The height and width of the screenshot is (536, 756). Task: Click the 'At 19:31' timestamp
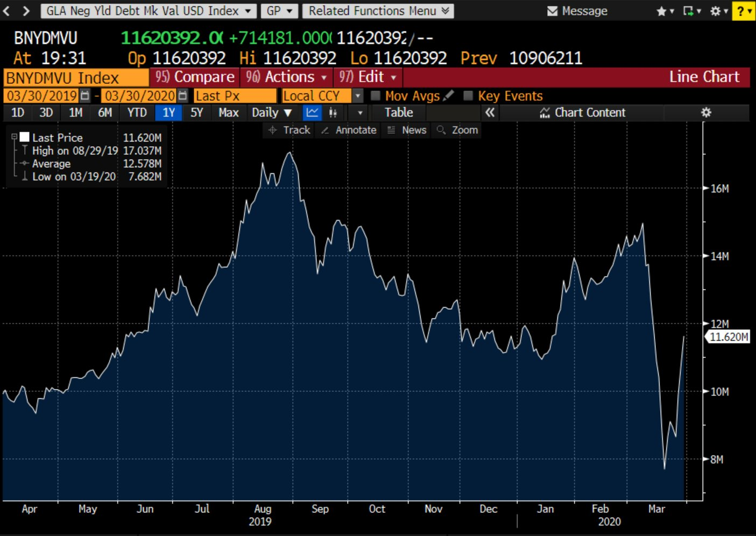tap(50, 58)
